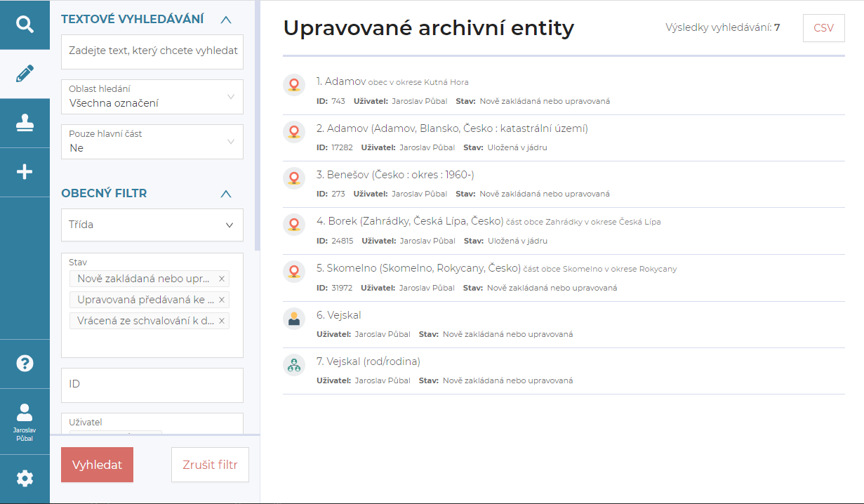Open settings gear in sidebar
The width and height of the screenshot is (864, 504).
coord(25,479)
